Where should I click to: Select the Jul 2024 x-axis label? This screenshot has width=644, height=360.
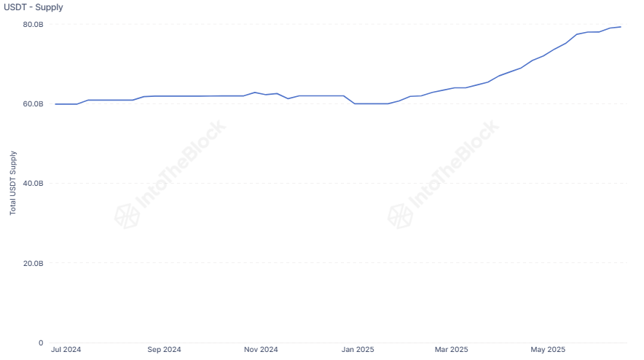66,350
